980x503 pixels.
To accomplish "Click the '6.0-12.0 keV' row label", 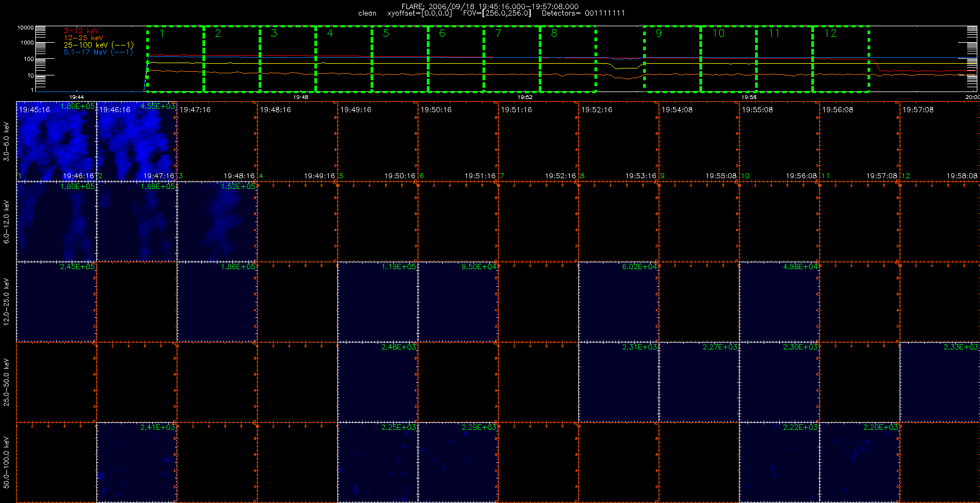I will [6, 222].
